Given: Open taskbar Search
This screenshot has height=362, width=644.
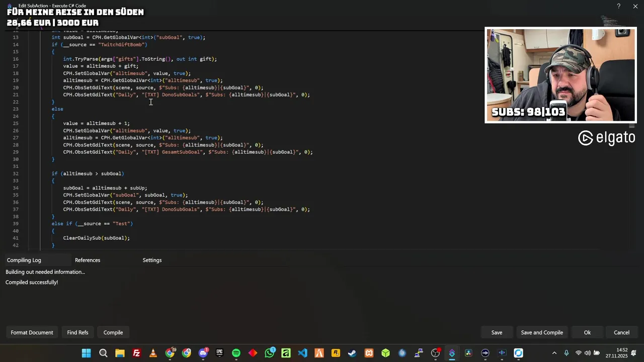Looking at the screenshot, I should 103,353.
